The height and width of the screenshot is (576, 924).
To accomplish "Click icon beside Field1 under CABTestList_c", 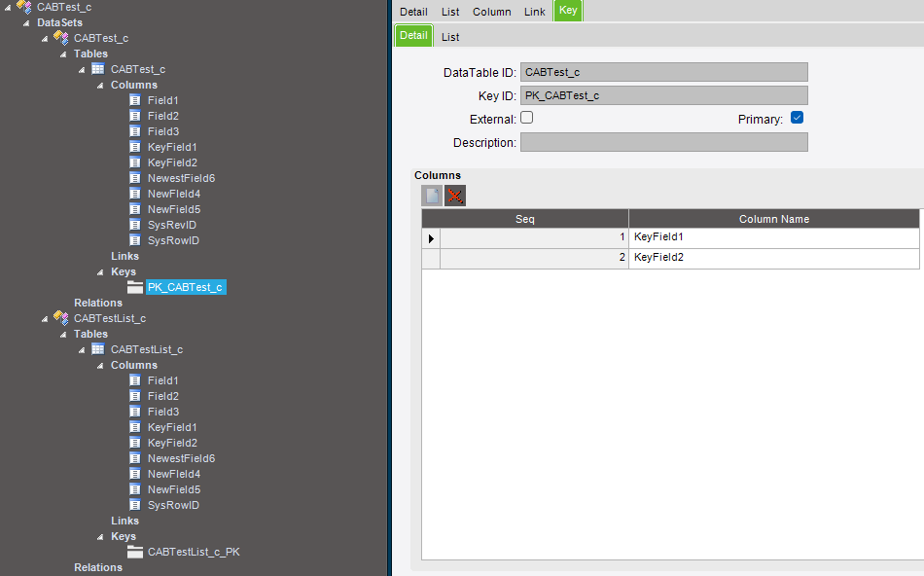I will pos(135,380).
